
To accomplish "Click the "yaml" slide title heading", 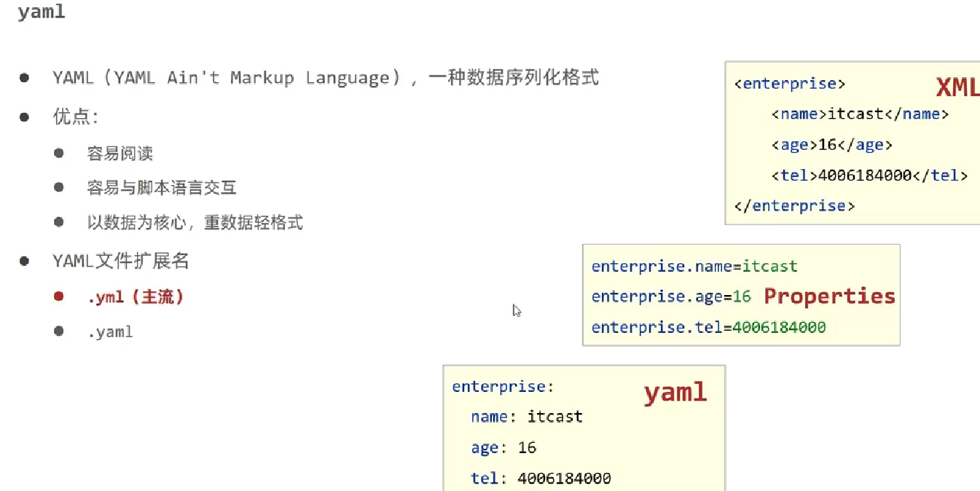I will coord(42,12).
